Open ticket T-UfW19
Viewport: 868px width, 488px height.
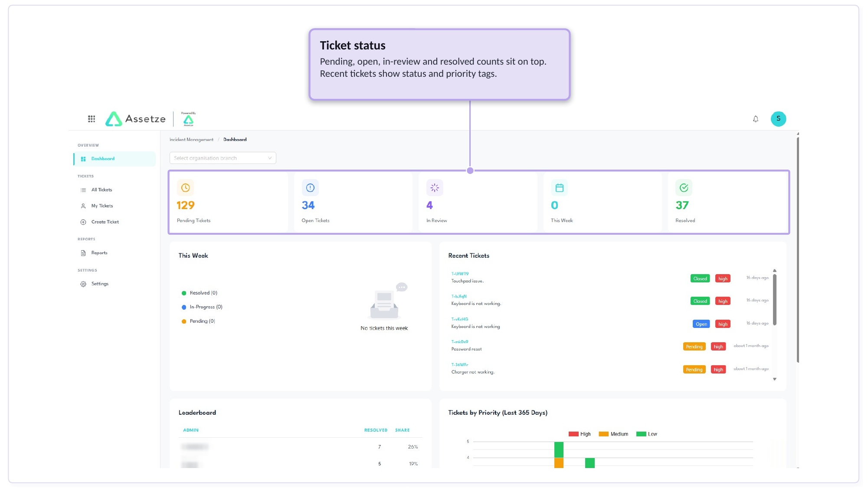click(x=460, y=274)
